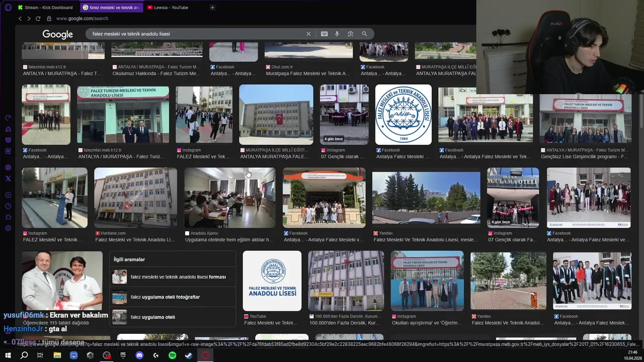The width and height of the screenshot is (644, 362).
Task: Click 'Gençbizz Lise Girişimcilik programı' caption
Action: point(584,156)
